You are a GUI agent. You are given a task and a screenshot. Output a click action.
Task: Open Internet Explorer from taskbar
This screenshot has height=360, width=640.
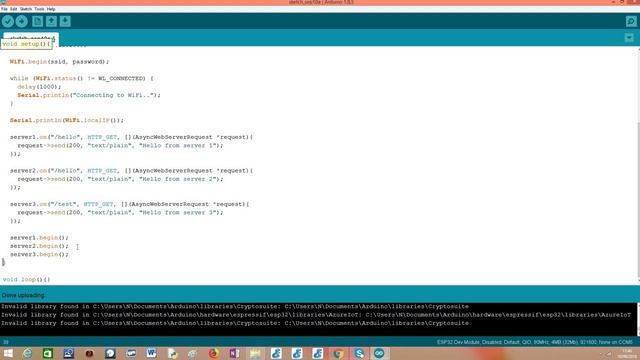(x=27, y=353)
